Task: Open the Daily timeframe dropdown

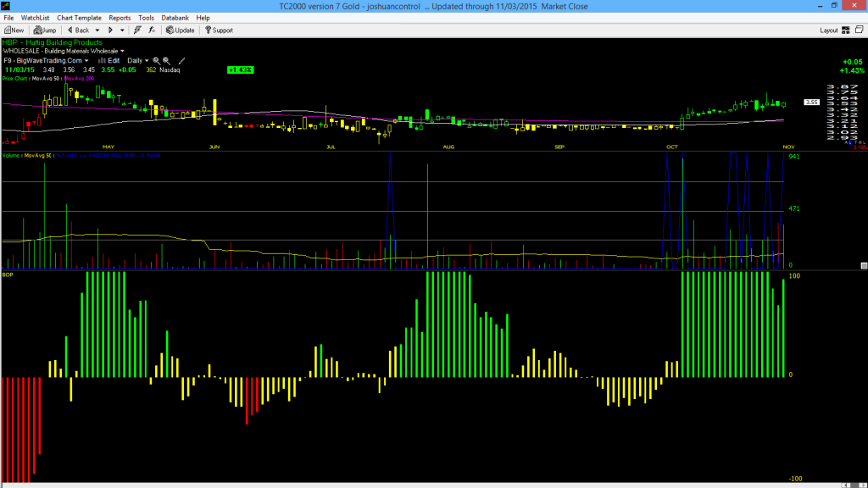Action: tap(138, 61)
